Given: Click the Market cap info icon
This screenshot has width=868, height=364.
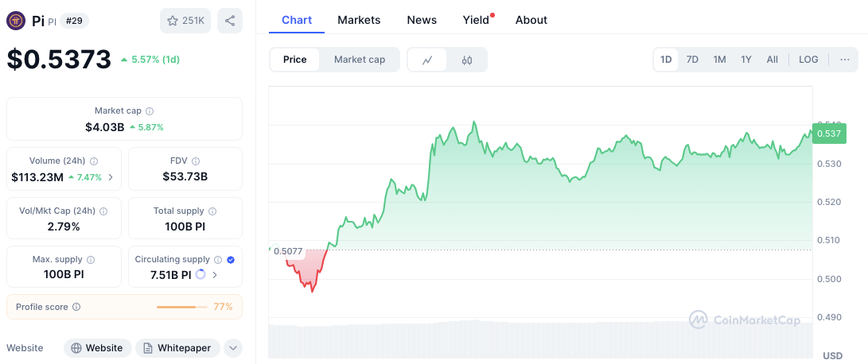Looking at the screenshot, I should (150, 110).
